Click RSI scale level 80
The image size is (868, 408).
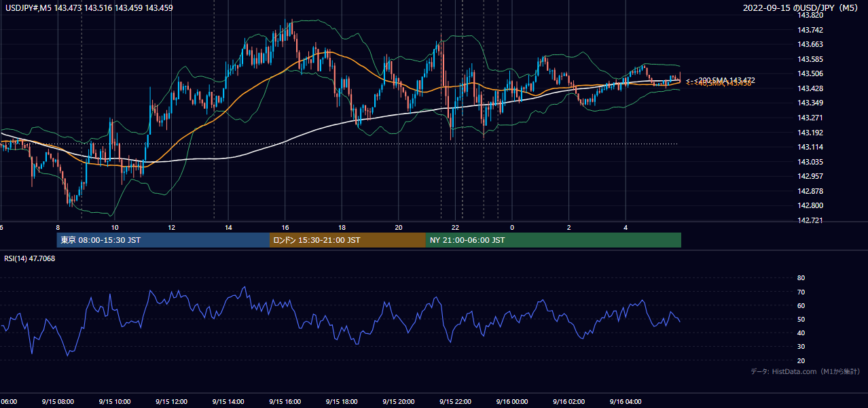(x=801, y=278)
